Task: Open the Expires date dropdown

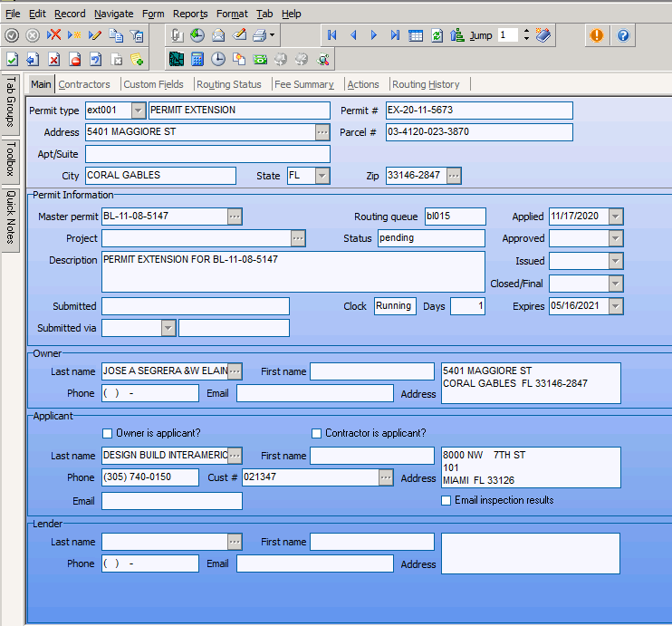Action: pyautogui.click(x=616, y=306)
